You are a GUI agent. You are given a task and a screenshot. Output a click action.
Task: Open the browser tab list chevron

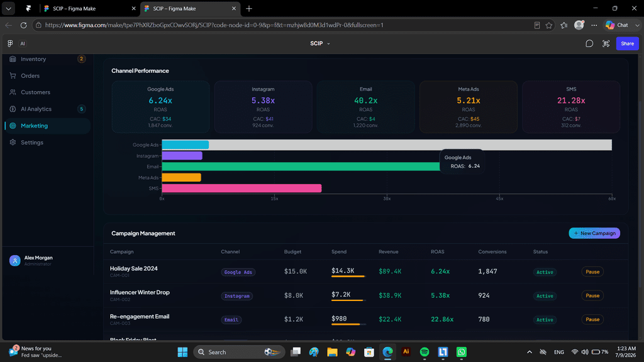8,8
